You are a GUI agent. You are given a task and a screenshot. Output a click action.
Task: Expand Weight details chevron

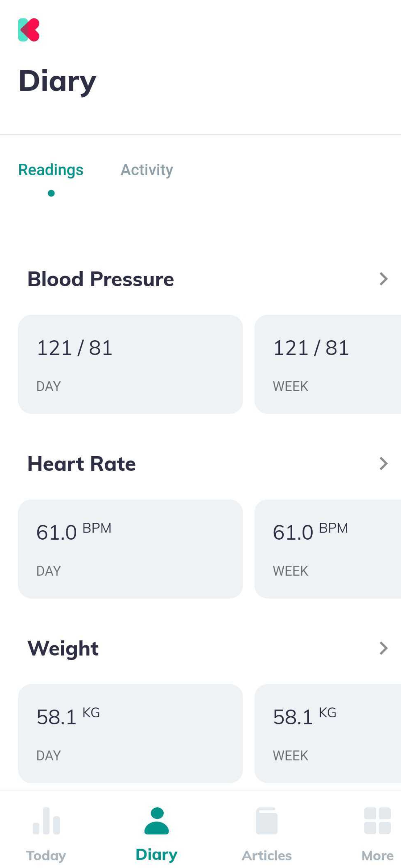click(384, 648)
